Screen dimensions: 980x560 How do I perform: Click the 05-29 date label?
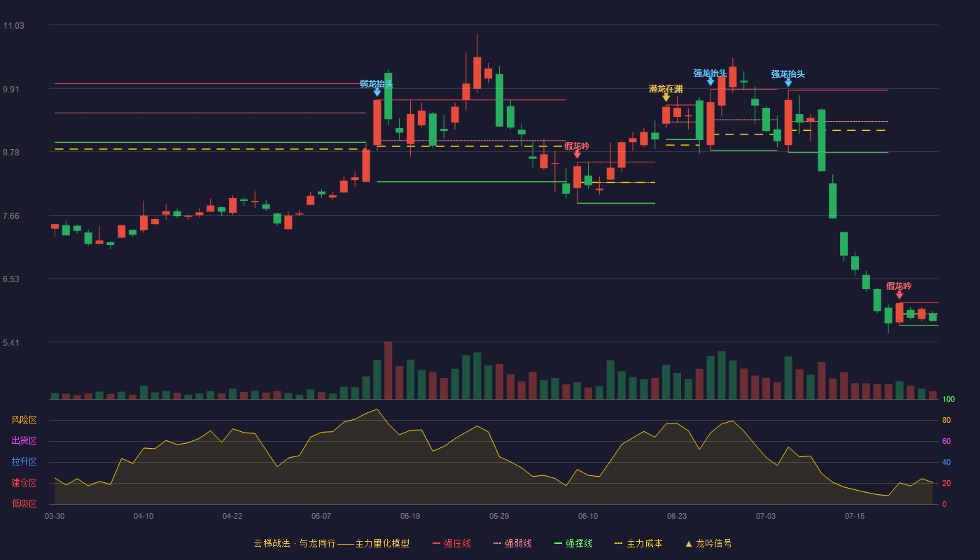pyautogui.click(x=499, y=516)
